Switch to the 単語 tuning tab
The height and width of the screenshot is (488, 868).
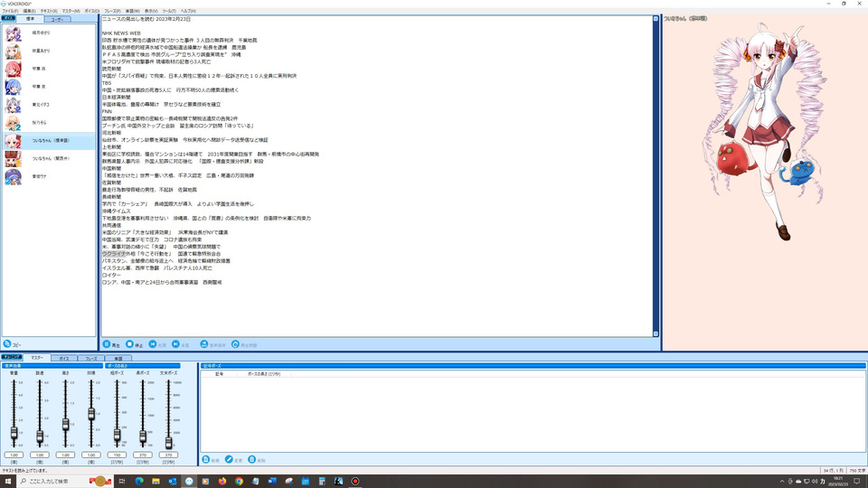[118, 359]
